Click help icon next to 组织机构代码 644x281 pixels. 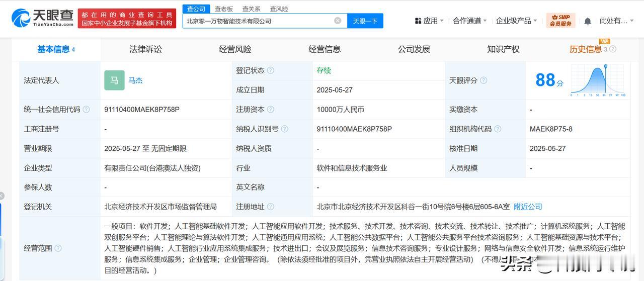(498, 129)
